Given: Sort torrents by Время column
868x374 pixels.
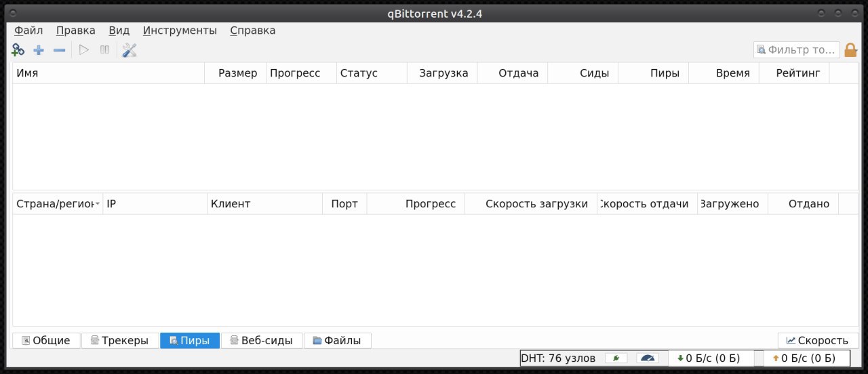Looking at the screenshot, I should pos(724,73).
